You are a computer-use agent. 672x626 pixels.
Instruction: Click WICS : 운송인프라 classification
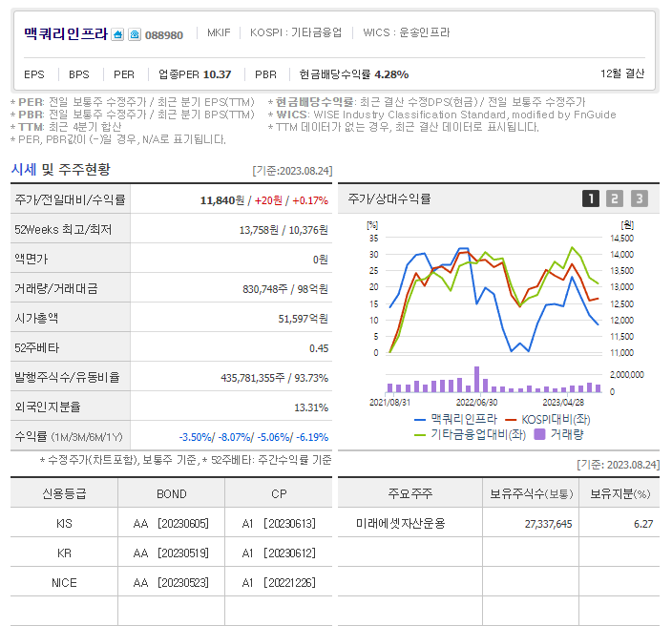(407, 32)
